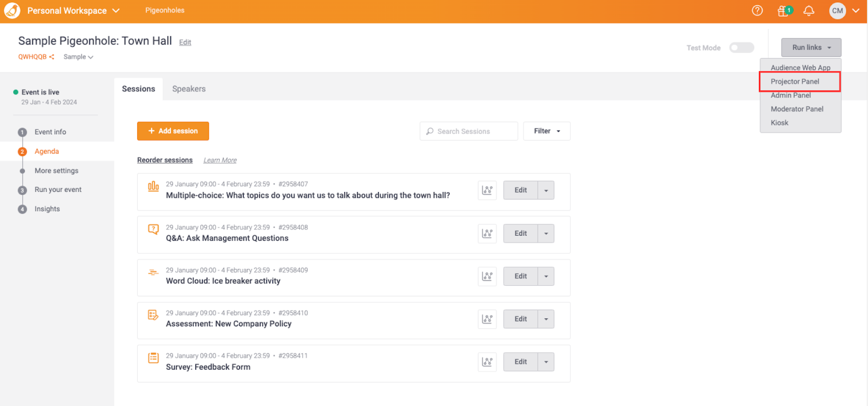Screen dimensions: 868x406
Task: Open the Sample type dropdown
Action: [x=78, y=57]
